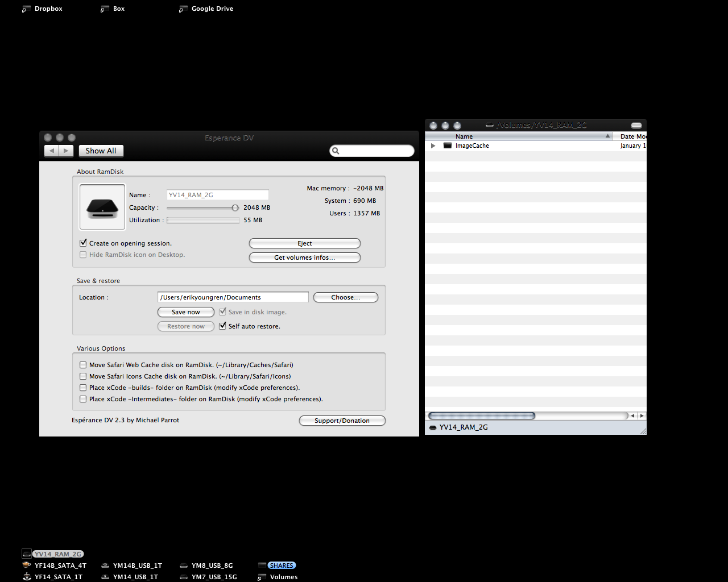The width and height of the screenshot is (728, 582).
Task: Click the Save now button
Action: point(186,312)
